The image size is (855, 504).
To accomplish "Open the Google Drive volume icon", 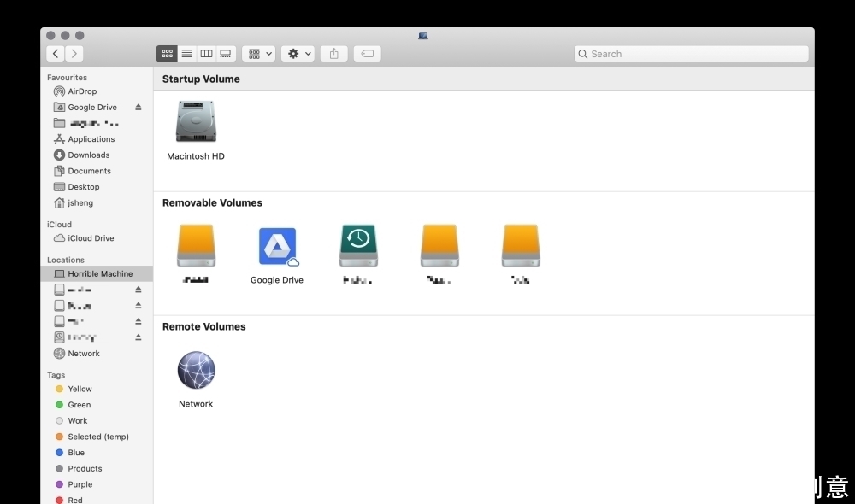I will [277, 246].
